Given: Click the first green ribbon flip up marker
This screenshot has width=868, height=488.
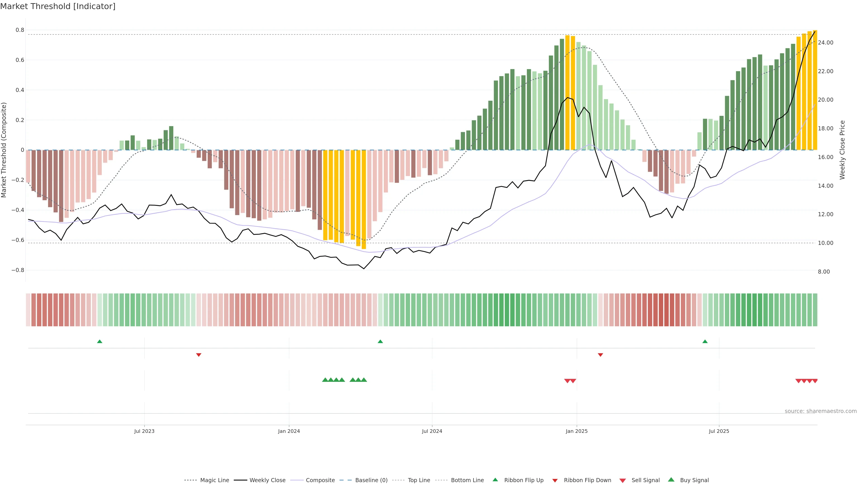Looking at the screenshot, I should point(99,342).
